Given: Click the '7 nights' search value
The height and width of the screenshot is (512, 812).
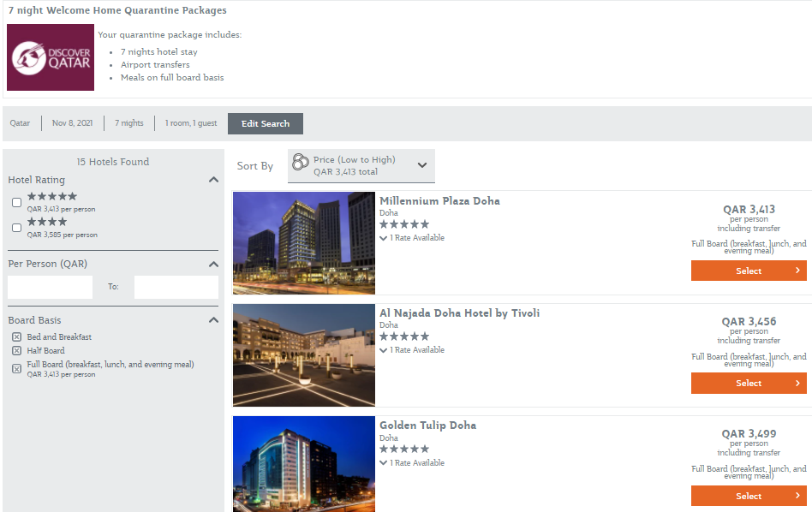Looking at the screenshot, I should (129, 123).
